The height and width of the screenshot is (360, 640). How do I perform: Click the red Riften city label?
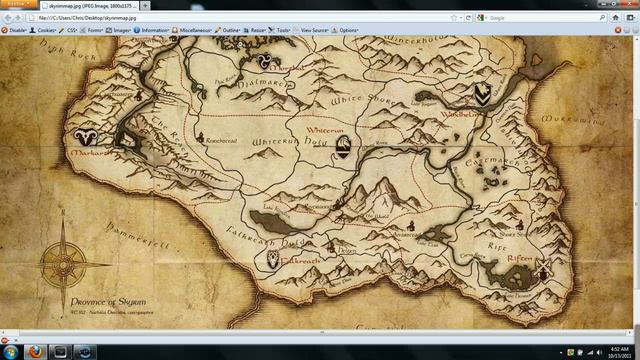520,258
